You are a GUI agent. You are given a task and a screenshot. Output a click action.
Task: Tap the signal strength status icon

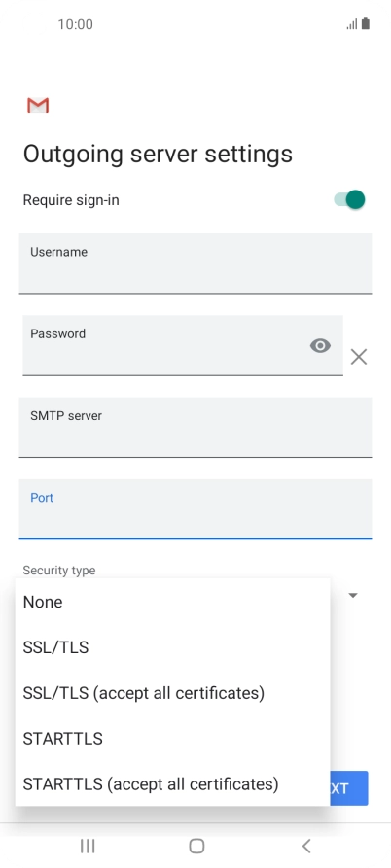pyautogui.click(x=352, y=24)
